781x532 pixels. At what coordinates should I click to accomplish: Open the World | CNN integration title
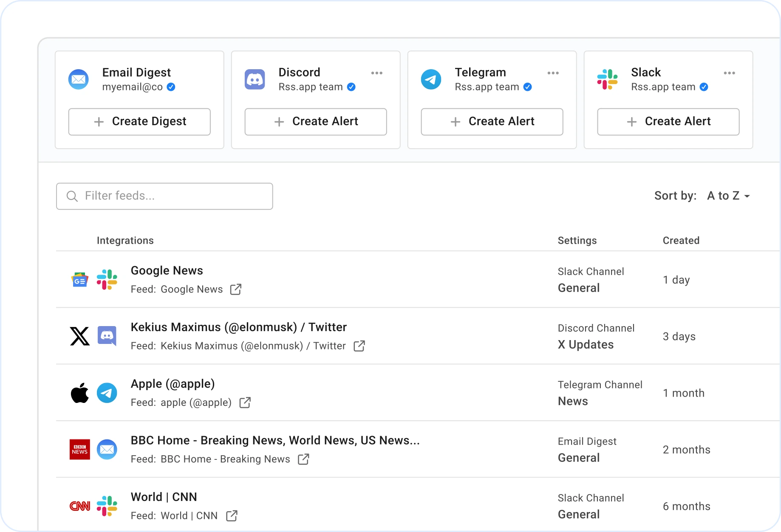point(164,497)
